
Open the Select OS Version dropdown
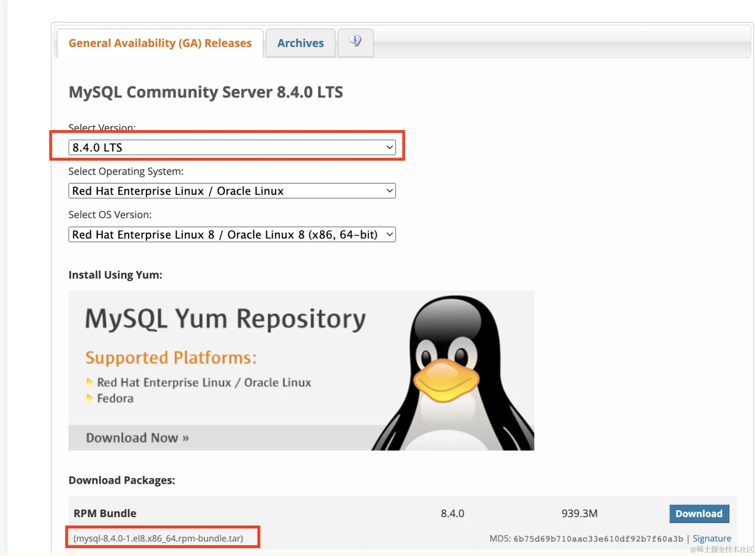coord(232,235)
